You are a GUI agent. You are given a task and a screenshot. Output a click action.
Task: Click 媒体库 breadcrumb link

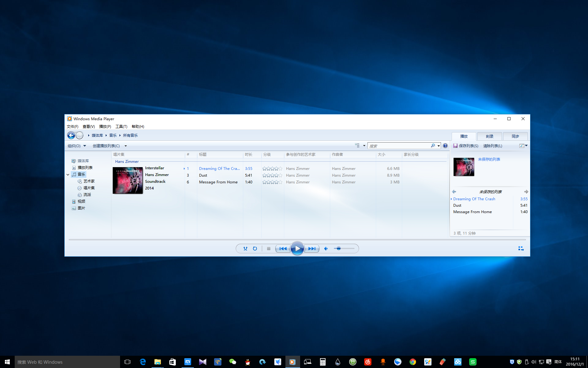coord(97,136)
